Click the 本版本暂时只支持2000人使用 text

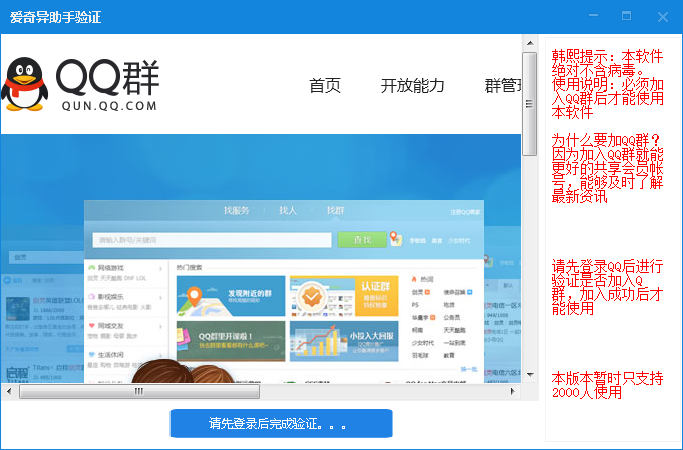607,385
